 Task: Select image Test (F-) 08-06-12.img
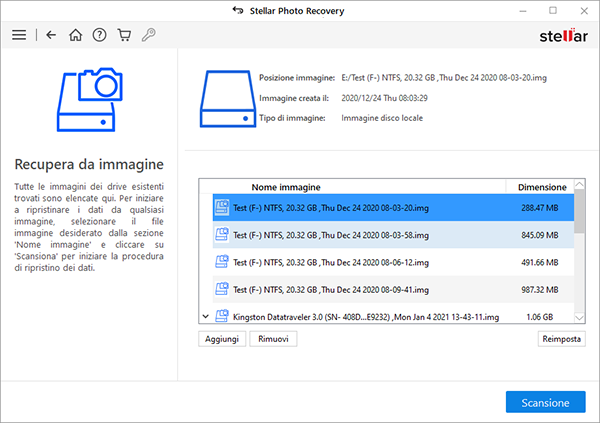click(330, 262)
